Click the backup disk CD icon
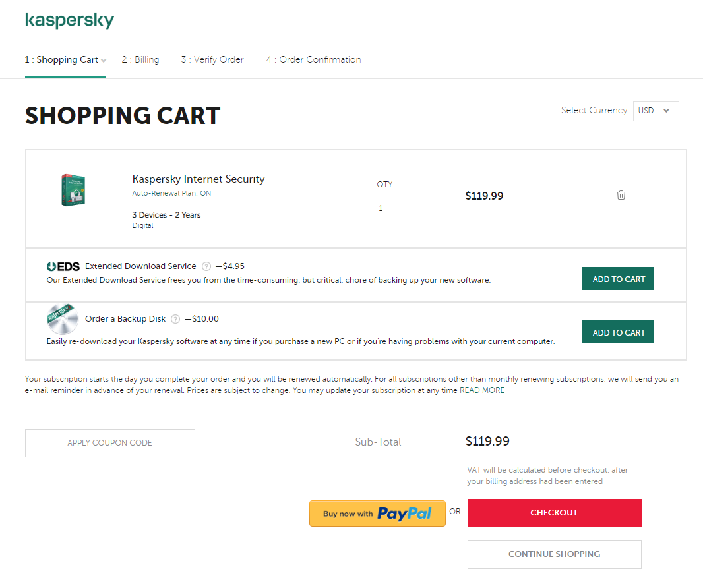Viewport: 703px width, 588px height. [x=62, y=318]
